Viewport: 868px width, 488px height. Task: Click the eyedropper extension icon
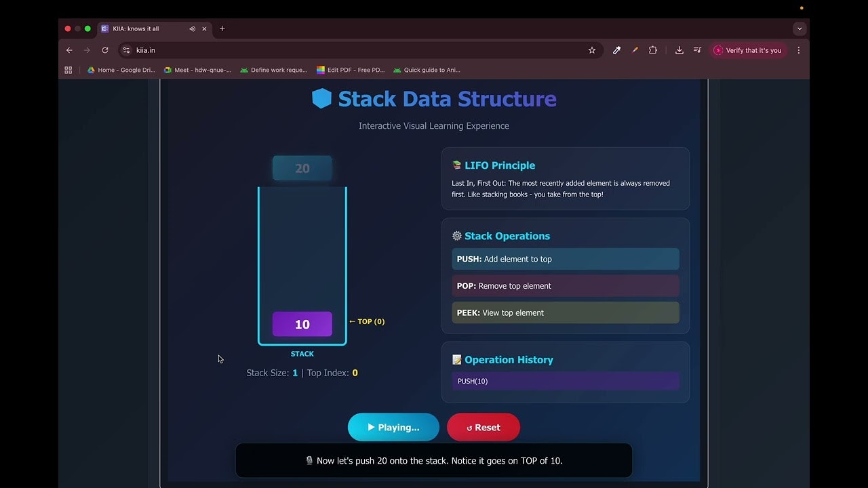616,50
